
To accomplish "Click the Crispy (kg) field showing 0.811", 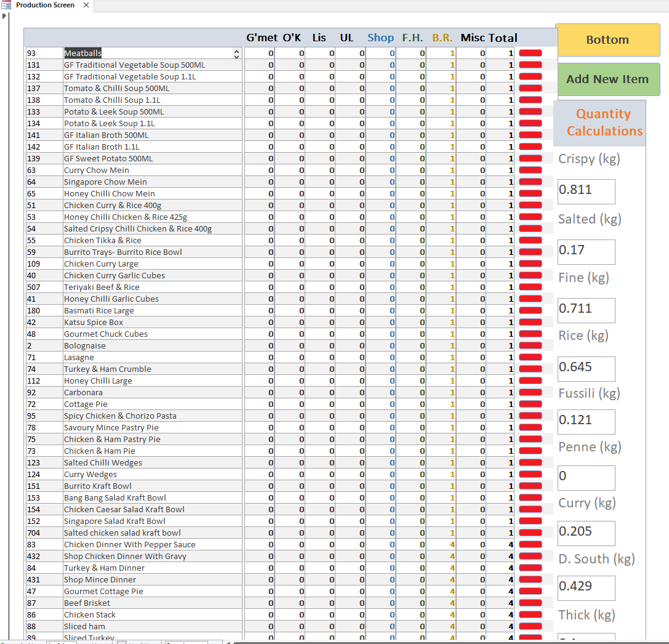I will point(587,191).
